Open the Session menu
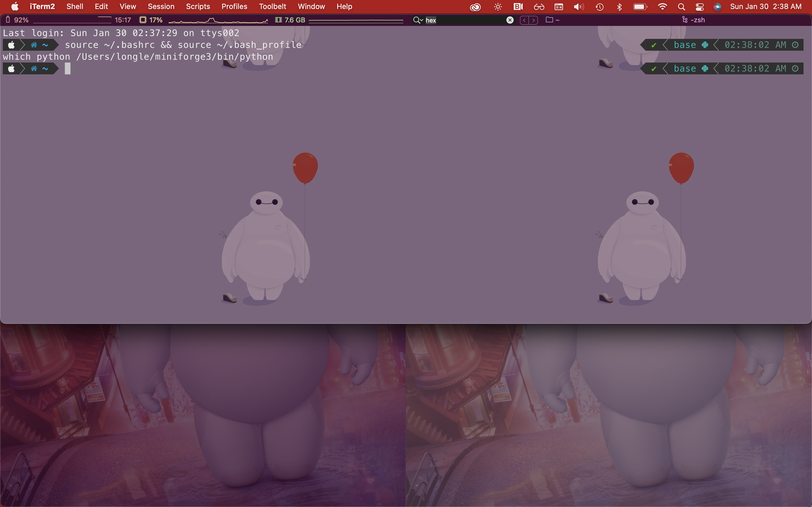 click(161, 6)
